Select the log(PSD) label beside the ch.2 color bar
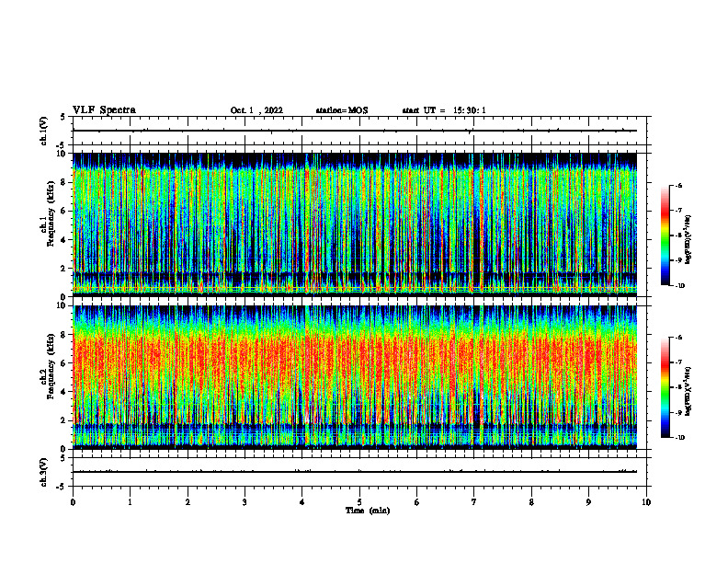The image size is (728, 563). [x=688, y=391]
